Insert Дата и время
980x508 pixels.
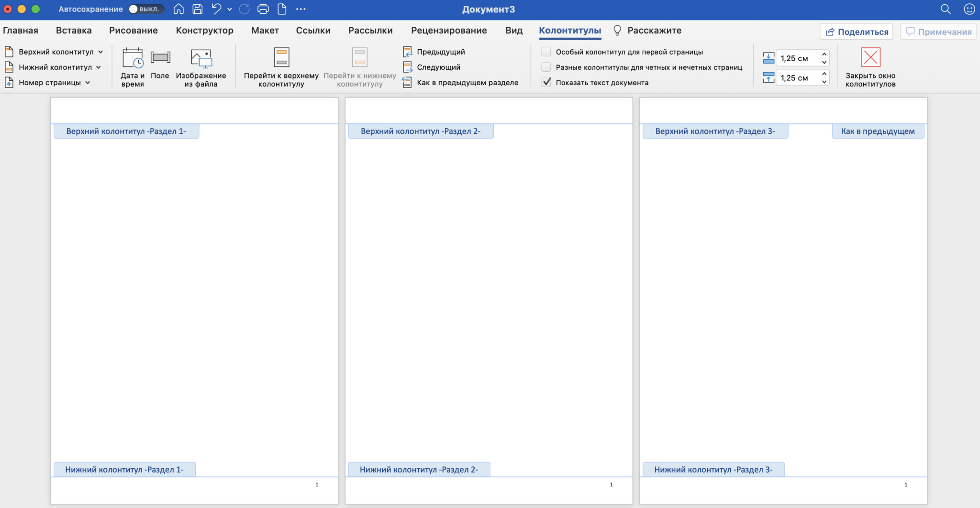coord(133,67)
